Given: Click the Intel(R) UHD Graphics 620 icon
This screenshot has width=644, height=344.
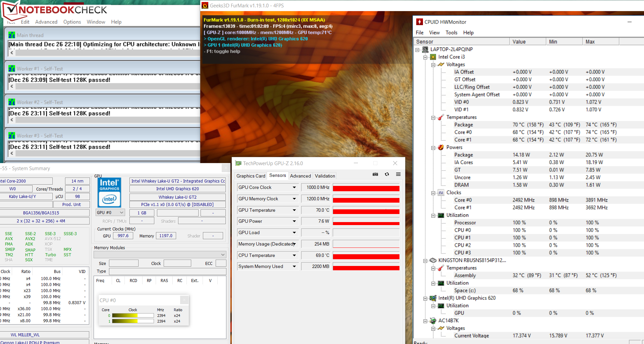Looking at the screenshot, I should (433, 298).
